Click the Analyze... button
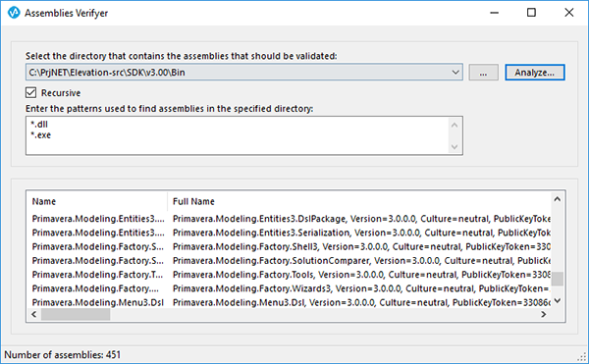The image size is (589, 364). tap(535, 73)
